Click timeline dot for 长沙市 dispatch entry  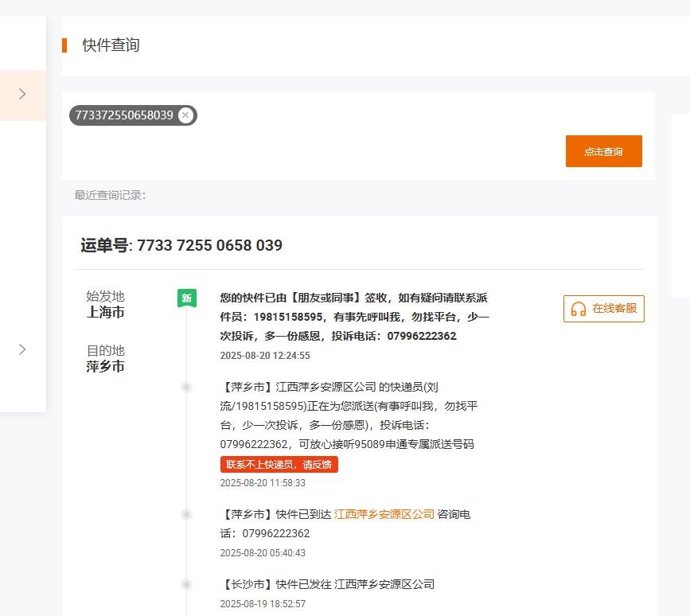point(186,584)
